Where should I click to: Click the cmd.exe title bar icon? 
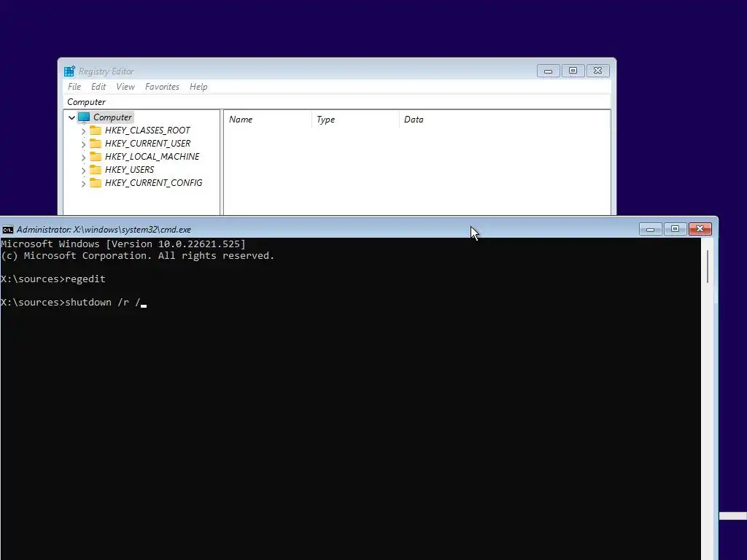(7, 230)
